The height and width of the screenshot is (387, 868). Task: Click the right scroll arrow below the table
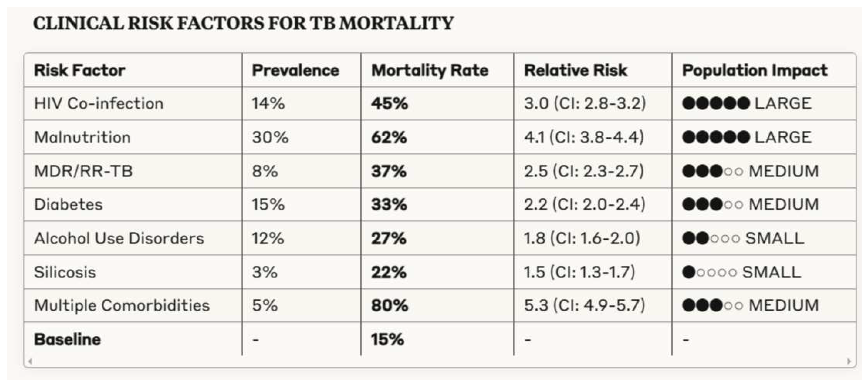pos(849,361)
